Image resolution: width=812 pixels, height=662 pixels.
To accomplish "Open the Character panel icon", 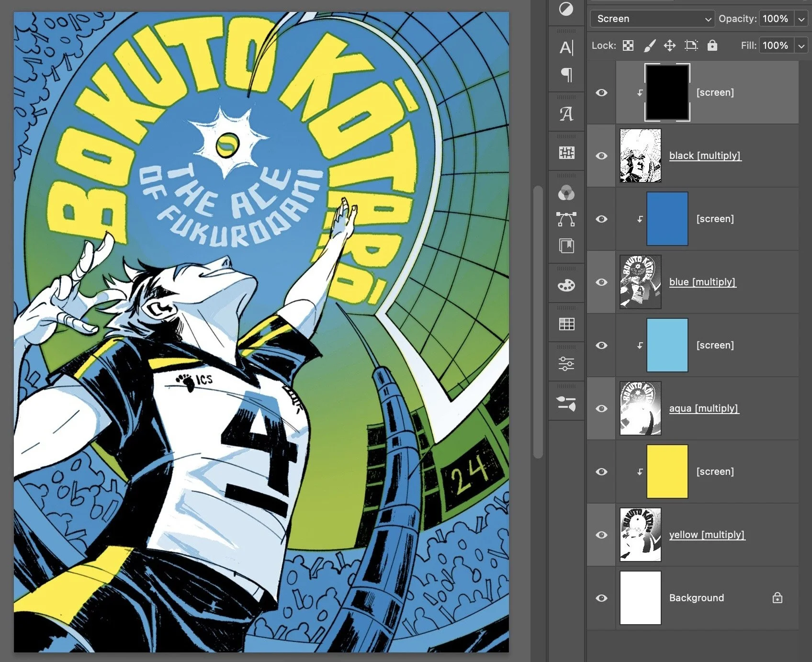I will pyautogui.click(x=566, y=47).
